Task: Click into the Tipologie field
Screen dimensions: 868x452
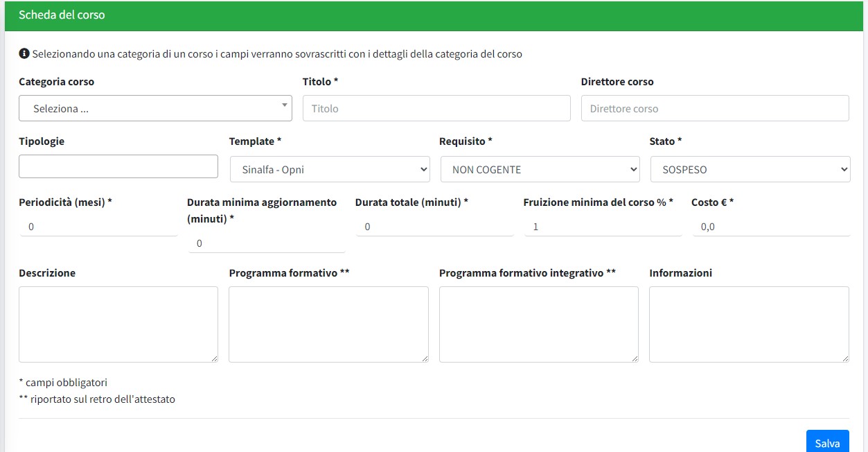Action: (x=118, y=166)
